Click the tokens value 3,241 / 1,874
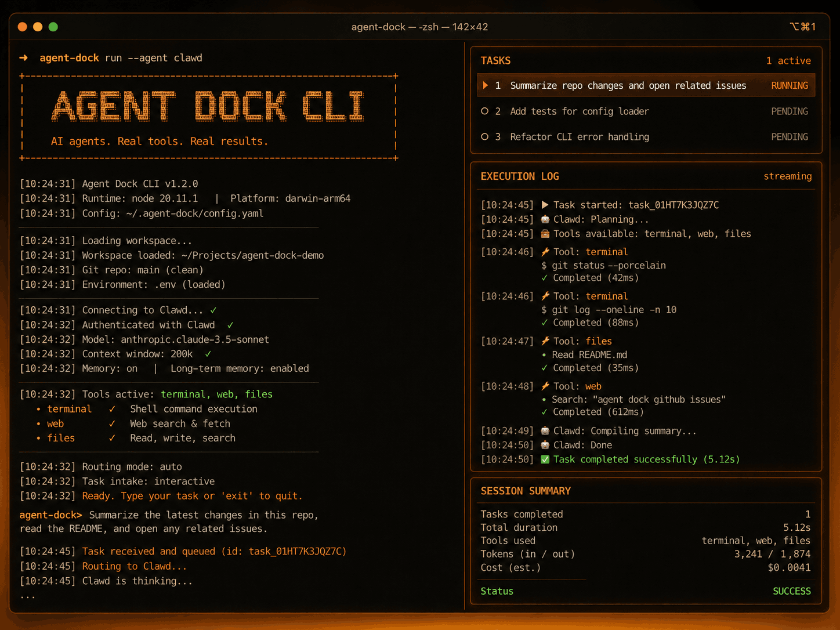The height and width of the screenshot is (630, 840). pyautogui.click(x=772, y=554)
